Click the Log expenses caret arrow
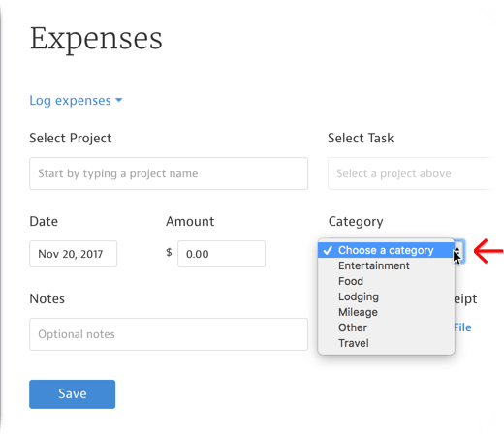This screenshot has width=504, height=436. pos(119,100)
